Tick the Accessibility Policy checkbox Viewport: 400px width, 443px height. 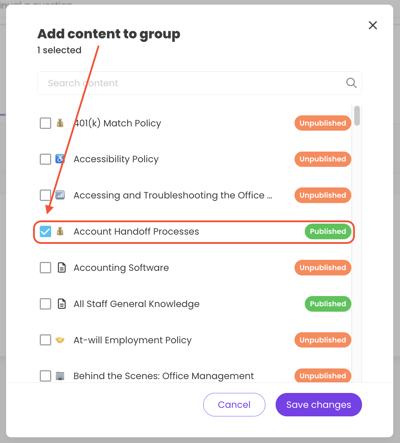pos(45,159)
